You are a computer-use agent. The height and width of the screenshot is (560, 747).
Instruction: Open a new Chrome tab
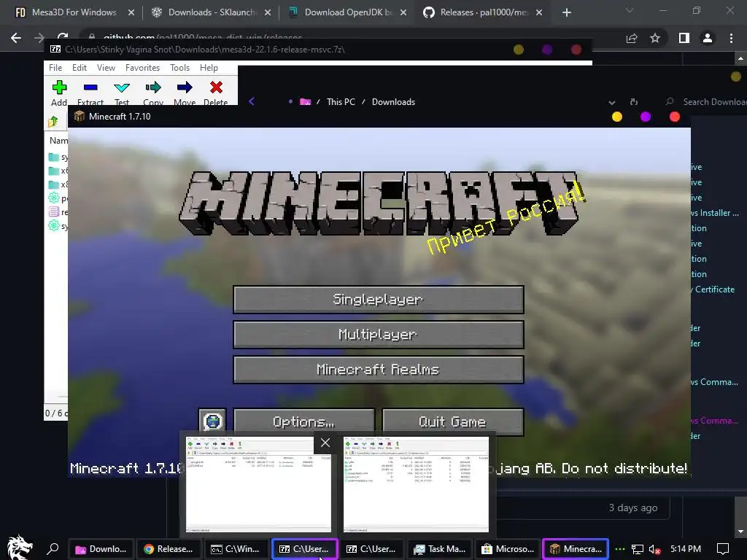coord(566,13)
